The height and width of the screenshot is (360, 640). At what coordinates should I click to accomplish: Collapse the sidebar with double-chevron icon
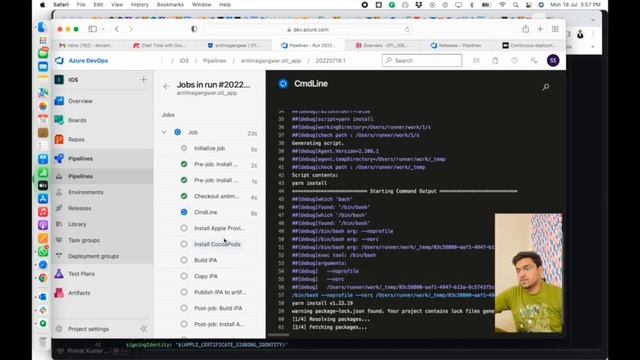click(x=144, y=329)
